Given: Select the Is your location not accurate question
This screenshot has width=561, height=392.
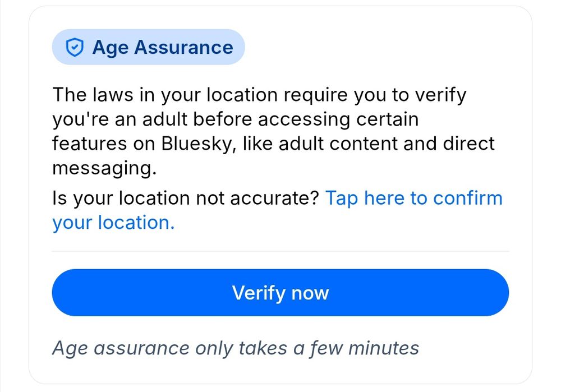Looking at the screenshot, I should click(185, 198).
